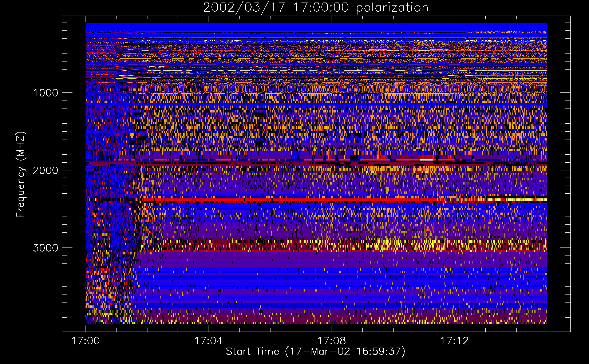Click the plot title '2002/03/17 17:00:00 polarization'

(x=316, y=8)
